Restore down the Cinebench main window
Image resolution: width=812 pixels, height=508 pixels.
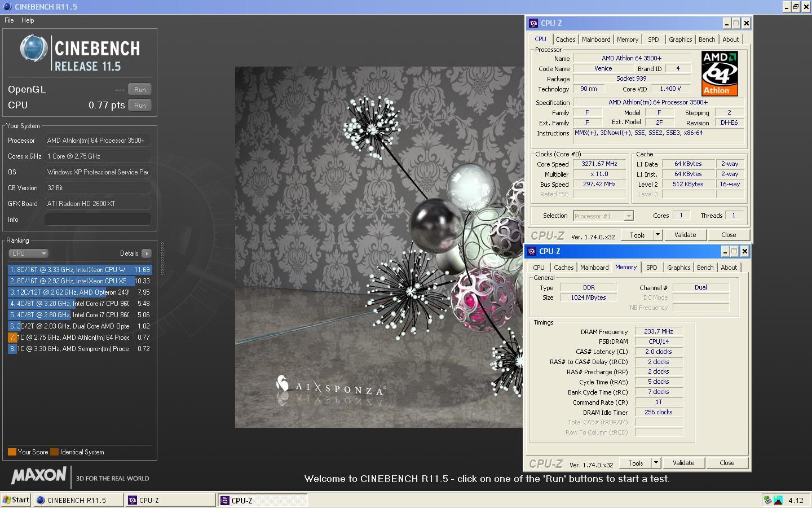[x=796, y=7]
